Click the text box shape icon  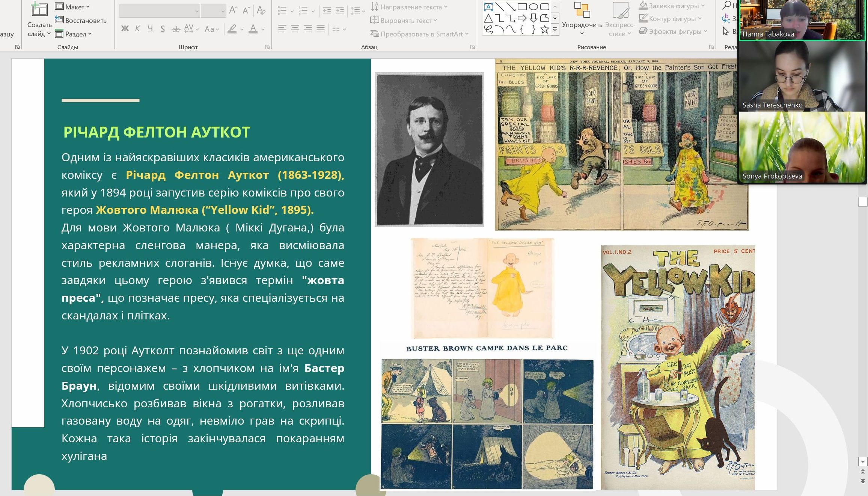[488, 7]
